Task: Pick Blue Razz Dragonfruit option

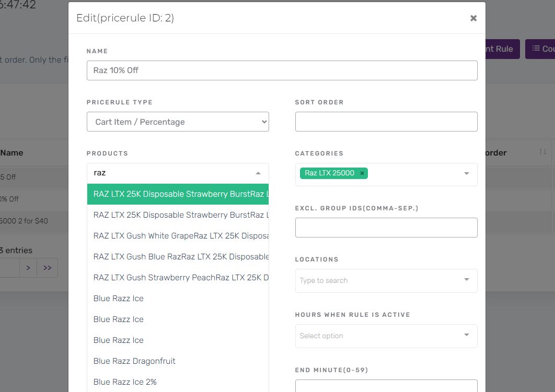Action: click(x=178, y=361)
